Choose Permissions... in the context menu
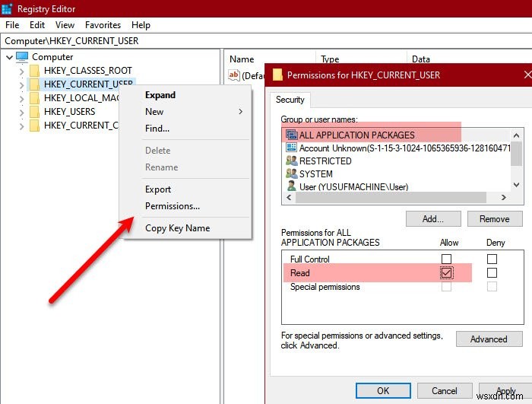The image size is (532, 404). click(186, 206)
